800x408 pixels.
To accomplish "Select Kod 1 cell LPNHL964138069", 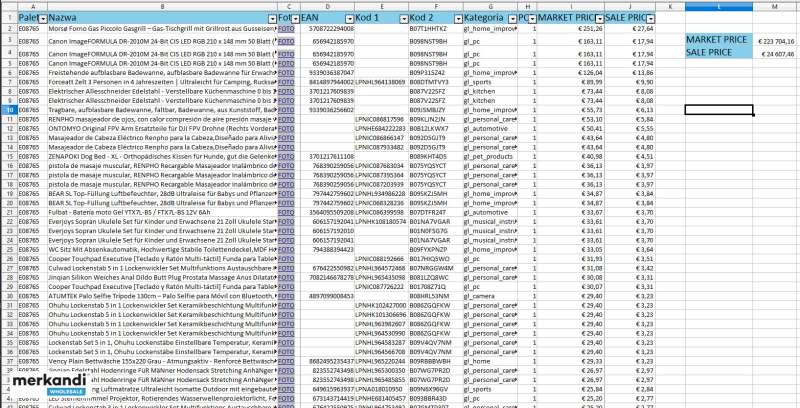I will click(x=381, y=82).
